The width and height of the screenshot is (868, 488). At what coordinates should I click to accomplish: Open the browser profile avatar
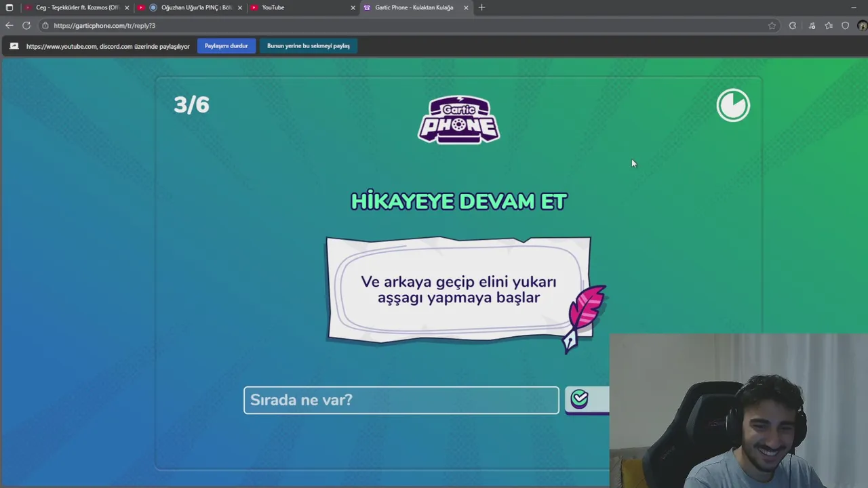(x=862, y=26)
